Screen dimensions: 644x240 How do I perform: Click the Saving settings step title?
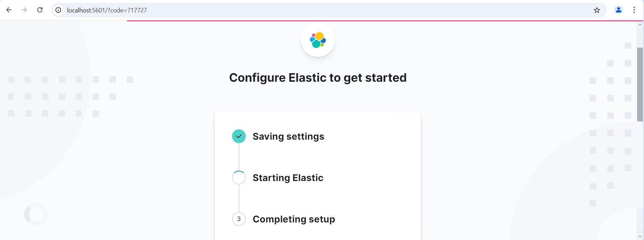click(289, 136)
